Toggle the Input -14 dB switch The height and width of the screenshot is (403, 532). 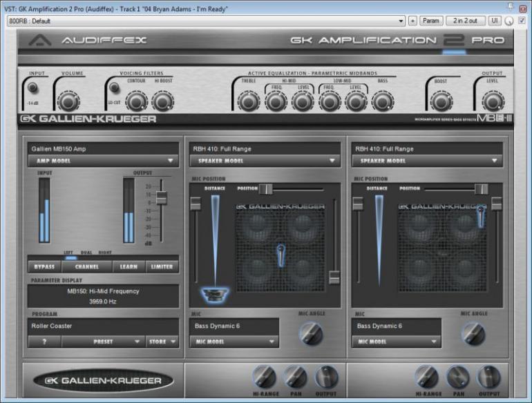32,88
